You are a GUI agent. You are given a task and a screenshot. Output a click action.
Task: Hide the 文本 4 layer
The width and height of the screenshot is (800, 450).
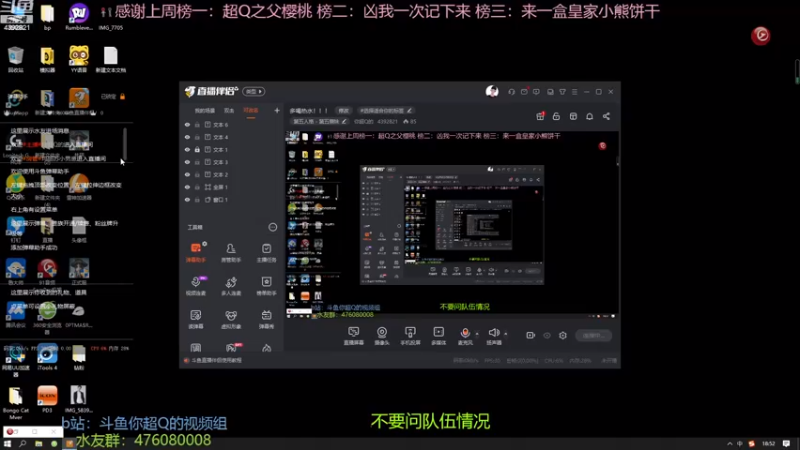pos(187,137)
